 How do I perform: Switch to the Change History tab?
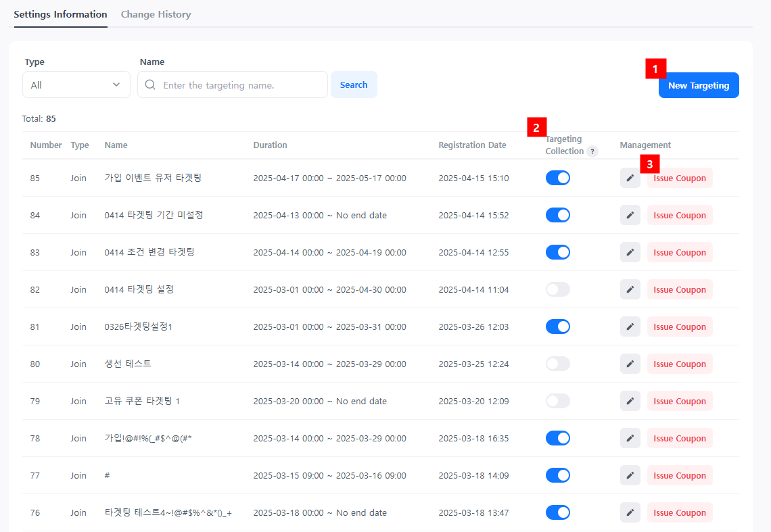click(x=156, y=14)
